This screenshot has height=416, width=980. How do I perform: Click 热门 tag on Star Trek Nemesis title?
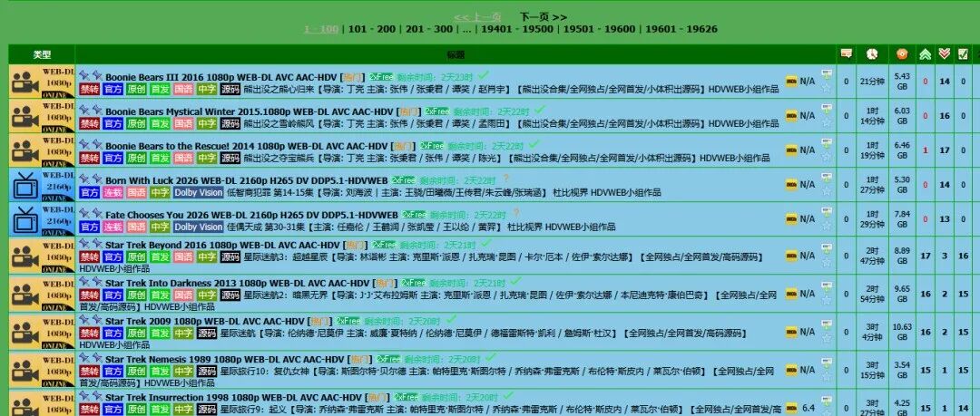358,359
